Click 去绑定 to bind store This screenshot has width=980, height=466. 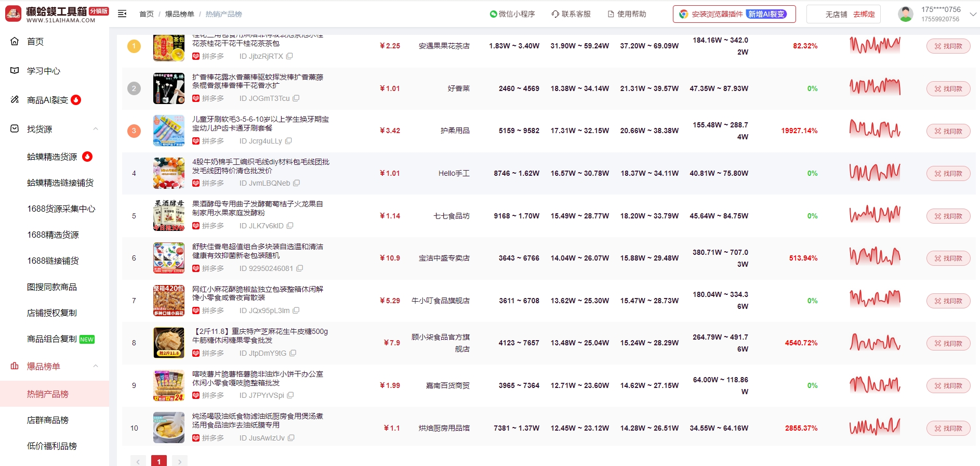click(864, 15)
